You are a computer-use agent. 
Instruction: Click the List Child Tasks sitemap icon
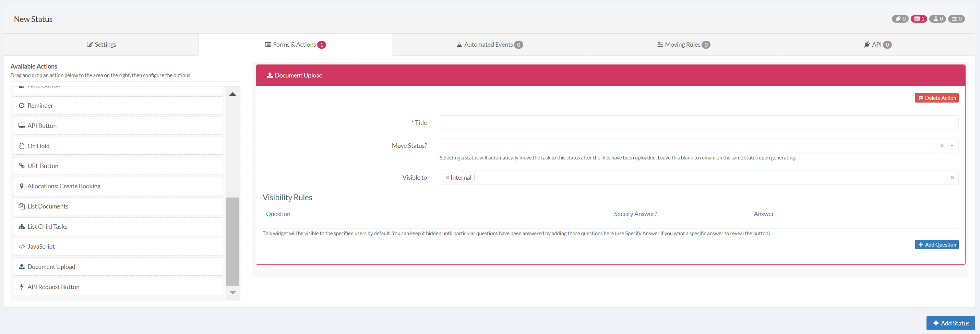point(22,226)
